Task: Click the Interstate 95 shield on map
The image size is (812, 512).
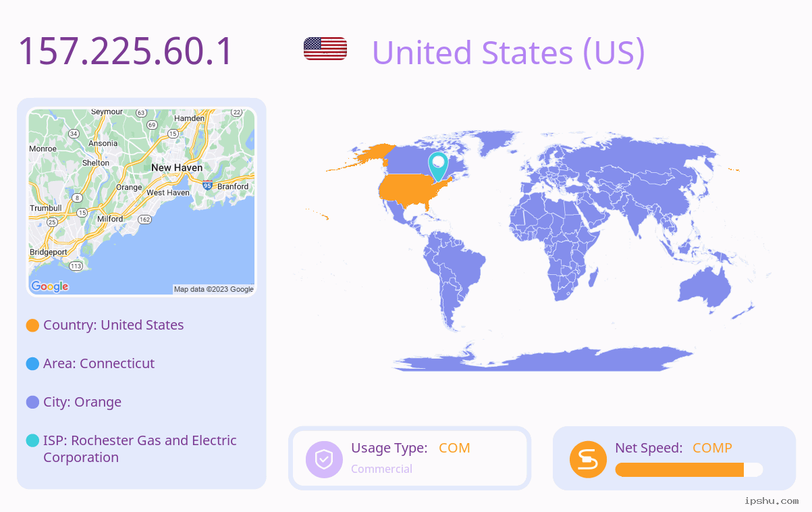Action: tap(207, 184)
